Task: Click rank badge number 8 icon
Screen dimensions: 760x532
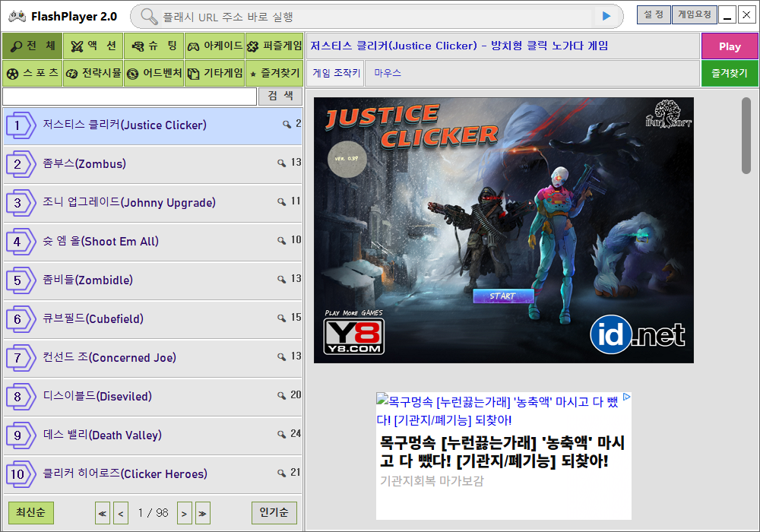Action: [x=21, y=397]
